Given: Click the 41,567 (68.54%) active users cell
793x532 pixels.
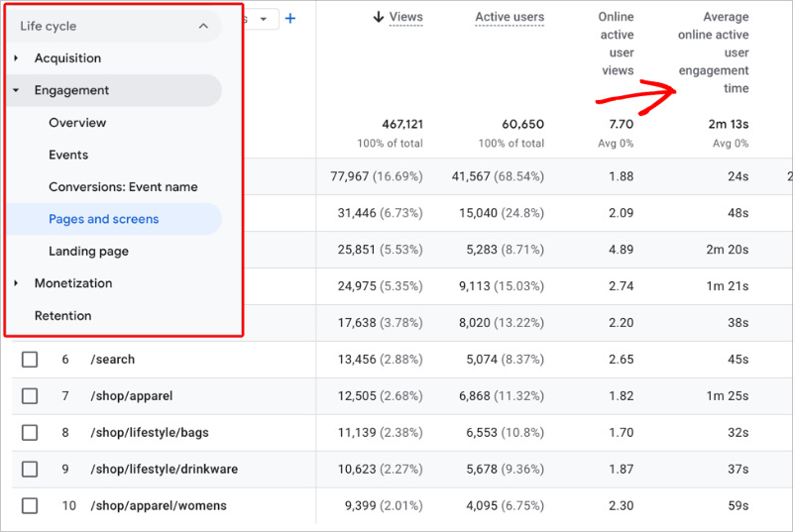Looking at the screenshot, I should pyautogui.click(x=499, y=176).
